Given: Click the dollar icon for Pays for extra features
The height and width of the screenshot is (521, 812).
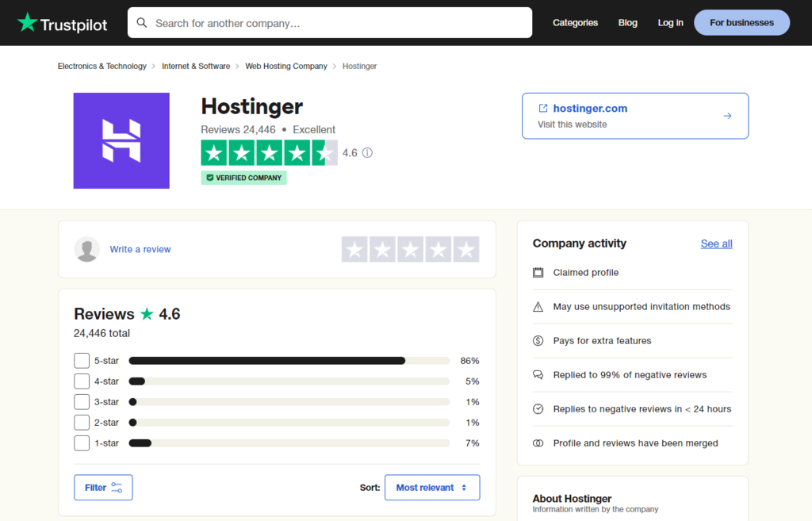Looking at the screenshot, I should click(538, 341).
